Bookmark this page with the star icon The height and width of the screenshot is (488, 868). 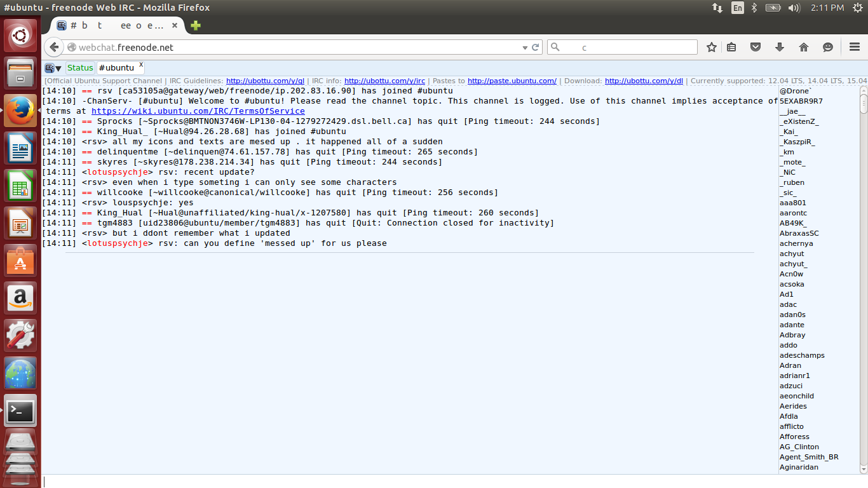[712, 47]
